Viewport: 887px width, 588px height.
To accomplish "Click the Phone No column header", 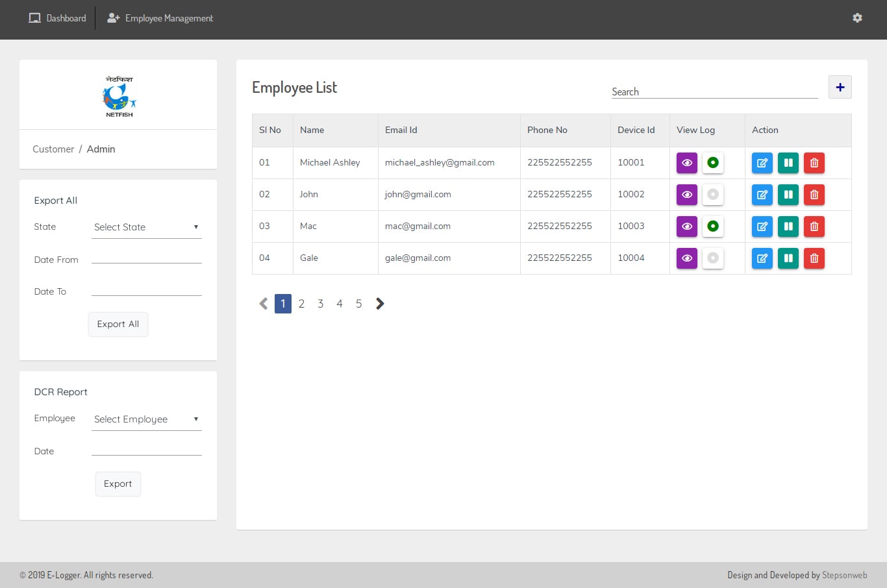I will 547,130.
